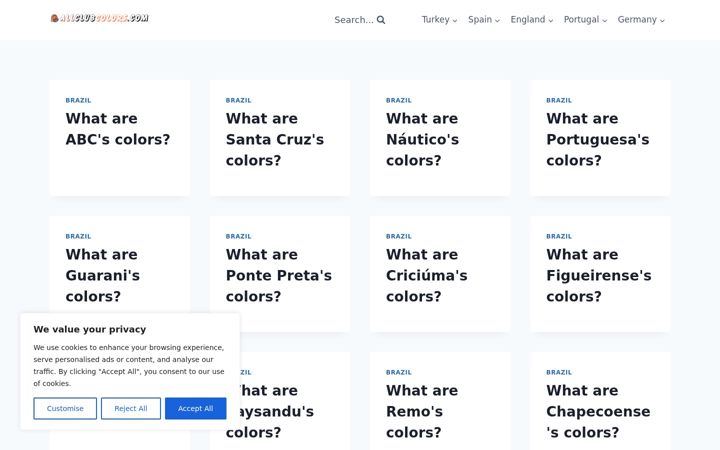Open "What are Figueirense's colors?" article
Image resolution: width=720 pixels, height=450 pixels.
click(x=599, y=276)
